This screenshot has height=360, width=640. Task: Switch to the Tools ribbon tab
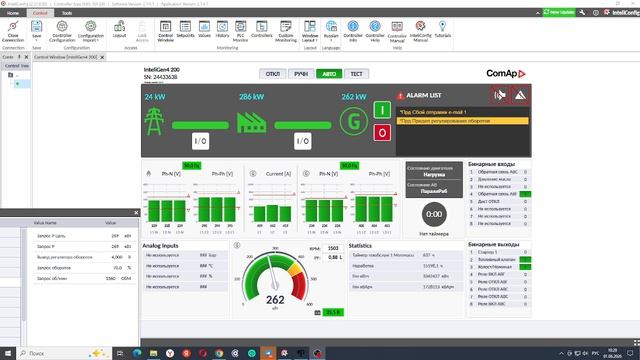coord(67,13)
